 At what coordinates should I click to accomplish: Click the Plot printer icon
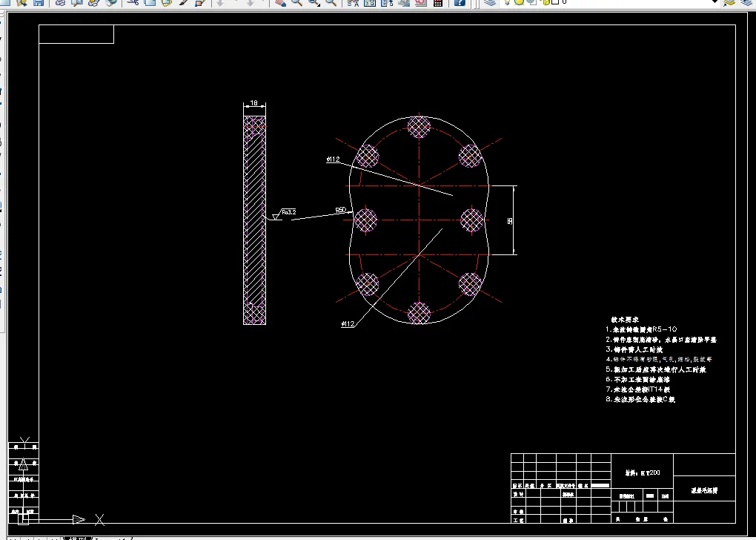[60, 3]
